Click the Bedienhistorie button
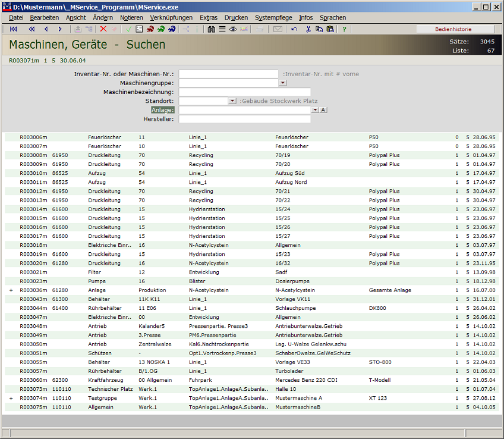Viewport: 504px width, 439px height. pyautogui.click(x=455, y=29)
